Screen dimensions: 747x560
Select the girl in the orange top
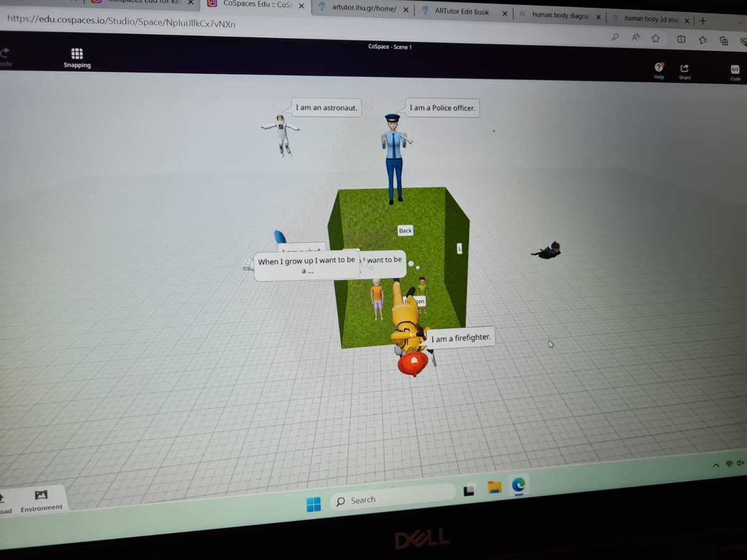click(377, 299)
